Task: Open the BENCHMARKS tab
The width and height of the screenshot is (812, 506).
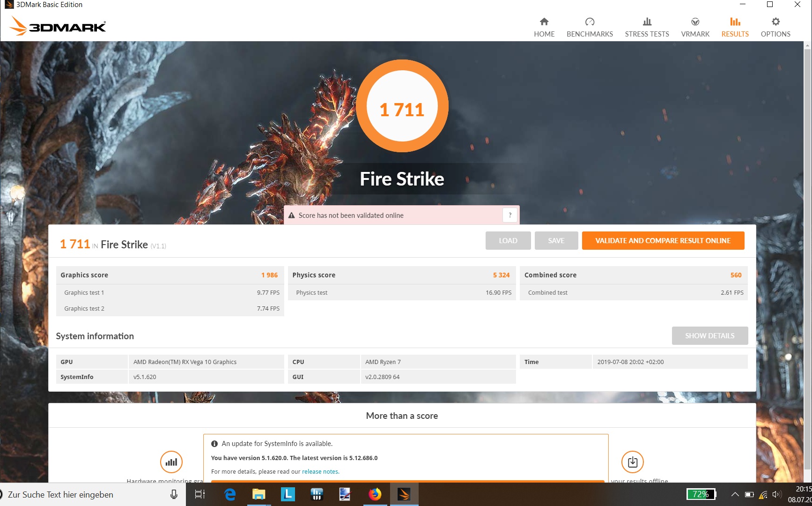Action: 590,27
